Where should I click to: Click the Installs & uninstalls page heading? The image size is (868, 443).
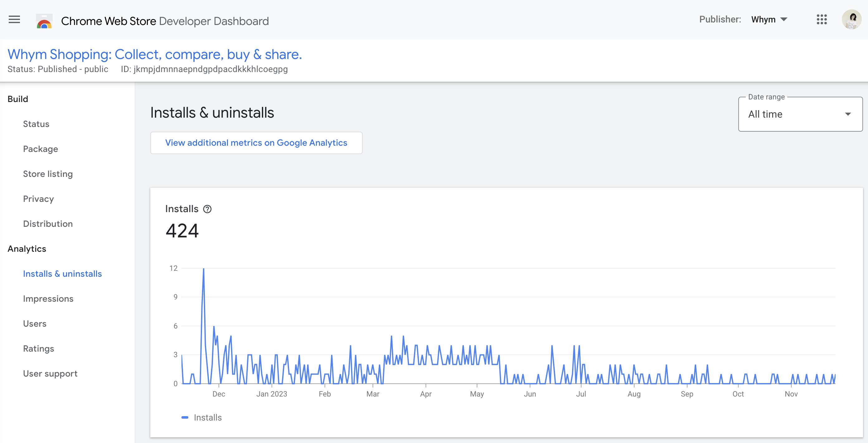tap(212, 113)
